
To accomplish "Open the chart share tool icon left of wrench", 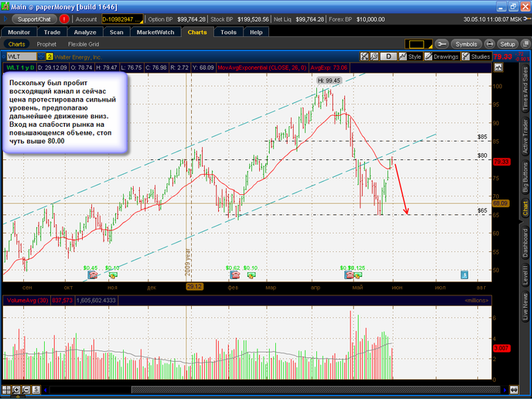I will click(x=364, y=56).
